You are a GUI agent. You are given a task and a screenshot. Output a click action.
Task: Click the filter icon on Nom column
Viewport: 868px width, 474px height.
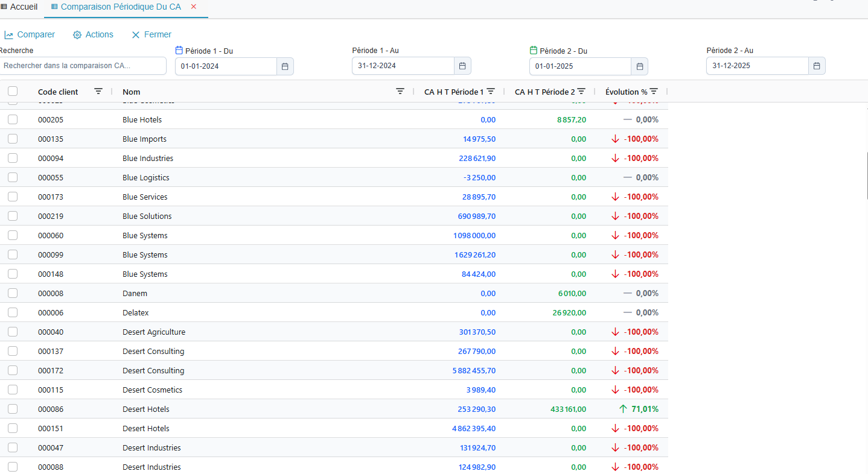tap(400, 92)
